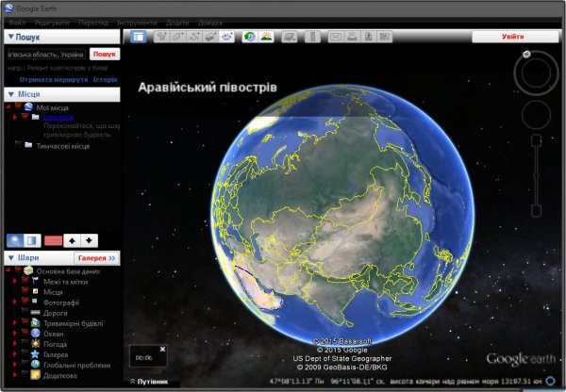Enable the Глобальні проблеми layer checkbox
566x392 pixels.
point(25,364)
